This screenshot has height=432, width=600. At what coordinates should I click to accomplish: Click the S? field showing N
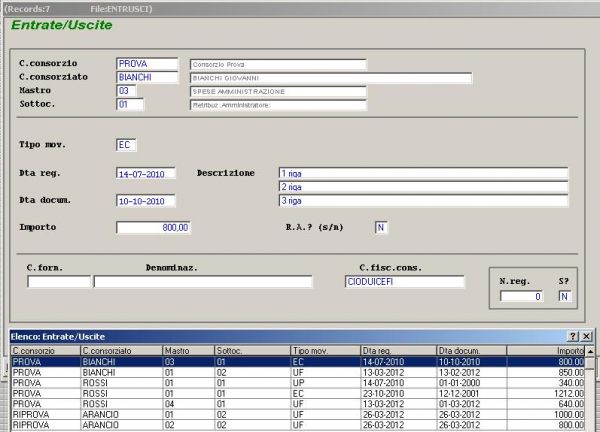(x=565, y=296)
